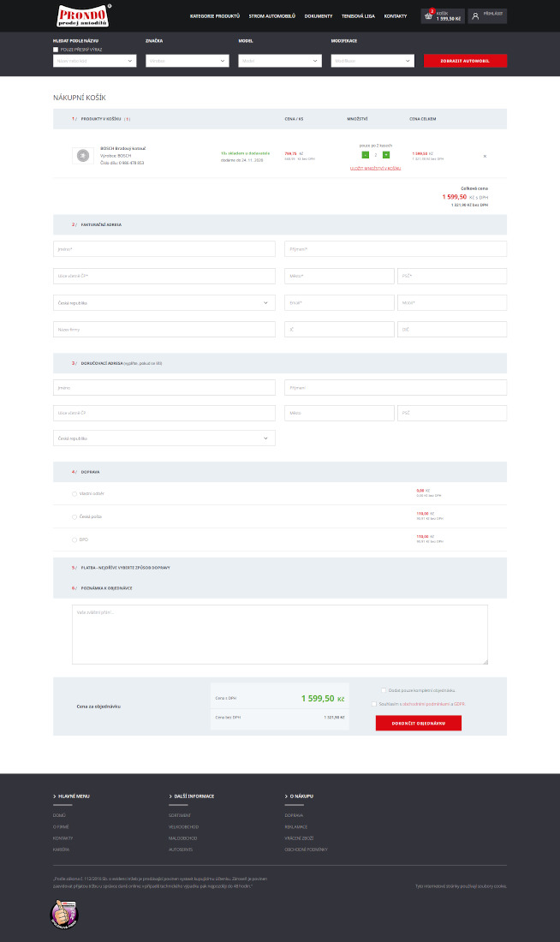Open Dokumenty menu item
Viewport: 560px width, 942px height.
tap(319, 16)
